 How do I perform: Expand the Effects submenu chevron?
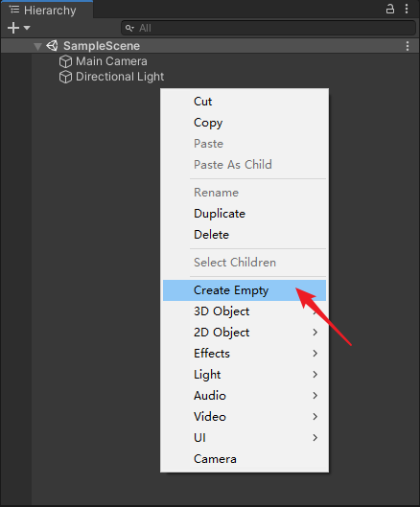315,354
